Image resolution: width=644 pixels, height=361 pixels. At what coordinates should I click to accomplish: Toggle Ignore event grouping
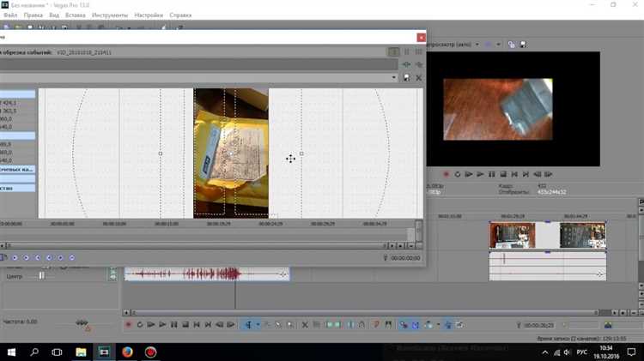click(x=459, y=325)
